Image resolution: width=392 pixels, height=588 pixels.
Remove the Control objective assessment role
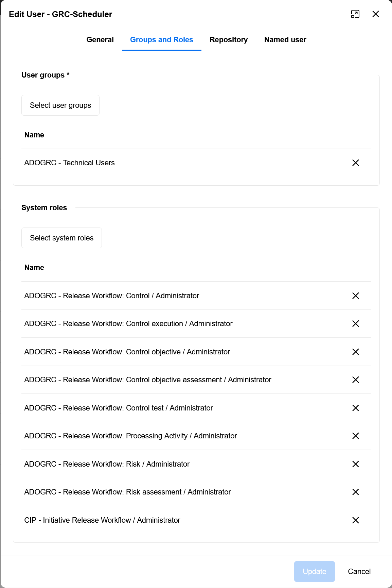(x=355, y=380)
